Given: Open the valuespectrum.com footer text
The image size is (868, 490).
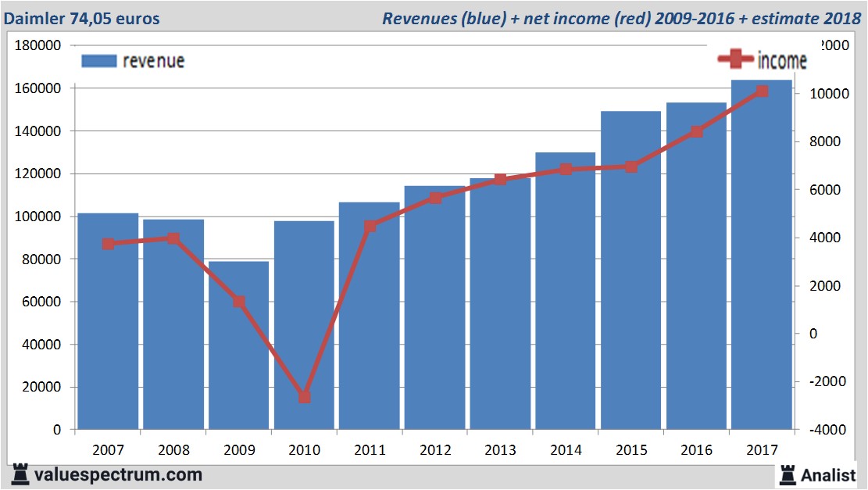Looking at the screenshot, I should (x=119, y=474).
